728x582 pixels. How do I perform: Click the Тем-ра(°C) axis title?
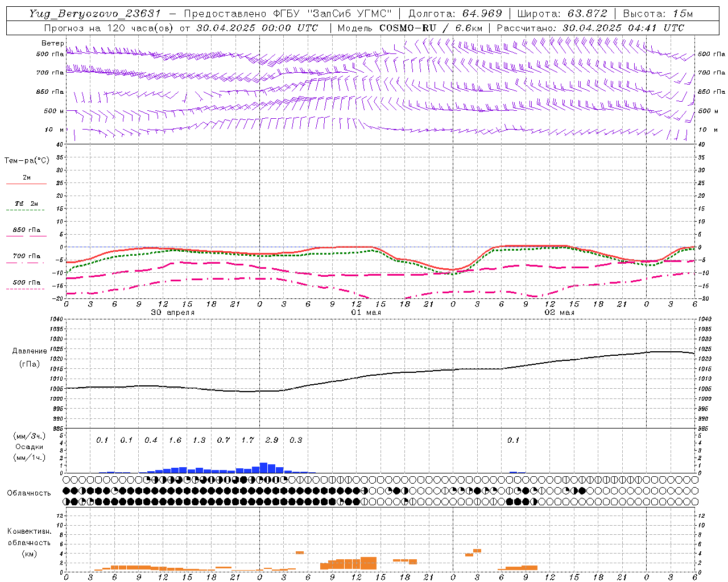(27, 161)
